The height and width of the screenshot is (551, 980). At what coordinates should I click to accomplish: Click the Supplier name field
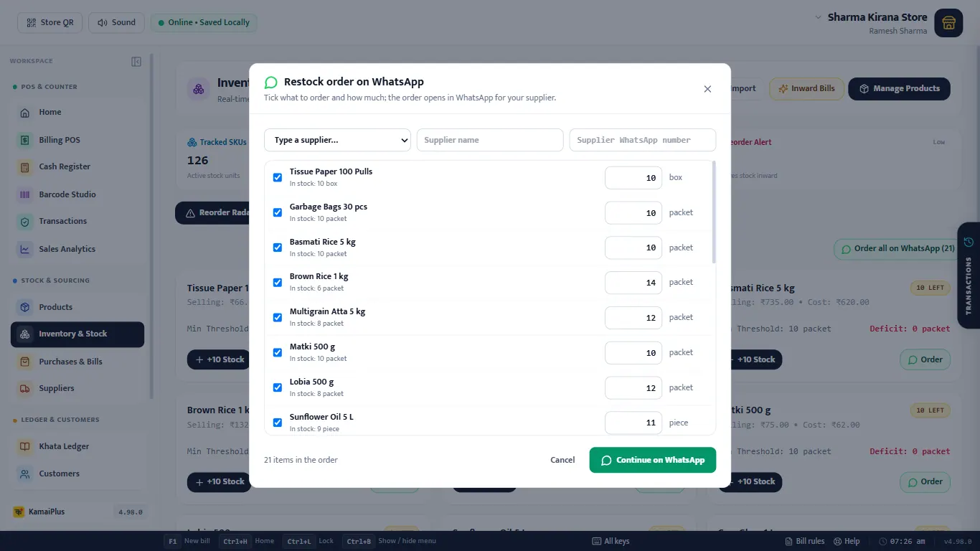click(x=490, y=140)
